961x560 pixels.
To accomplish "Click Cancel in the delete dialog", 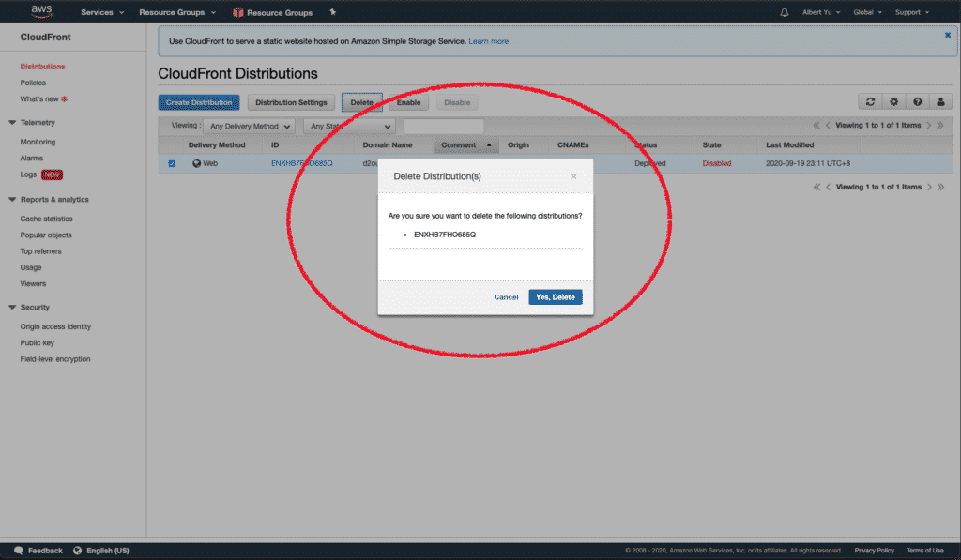I will point(506,297).
